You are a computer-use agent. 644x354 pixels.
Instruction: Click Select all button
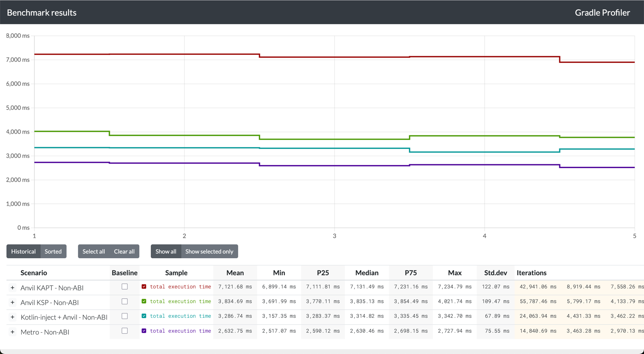click(x=94, y=251)
